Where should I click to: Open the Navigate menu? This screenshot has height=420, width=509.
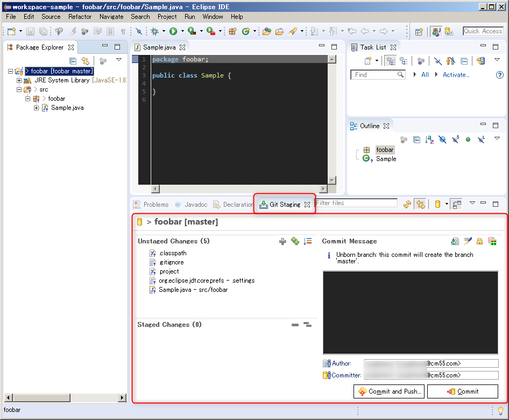111,17
